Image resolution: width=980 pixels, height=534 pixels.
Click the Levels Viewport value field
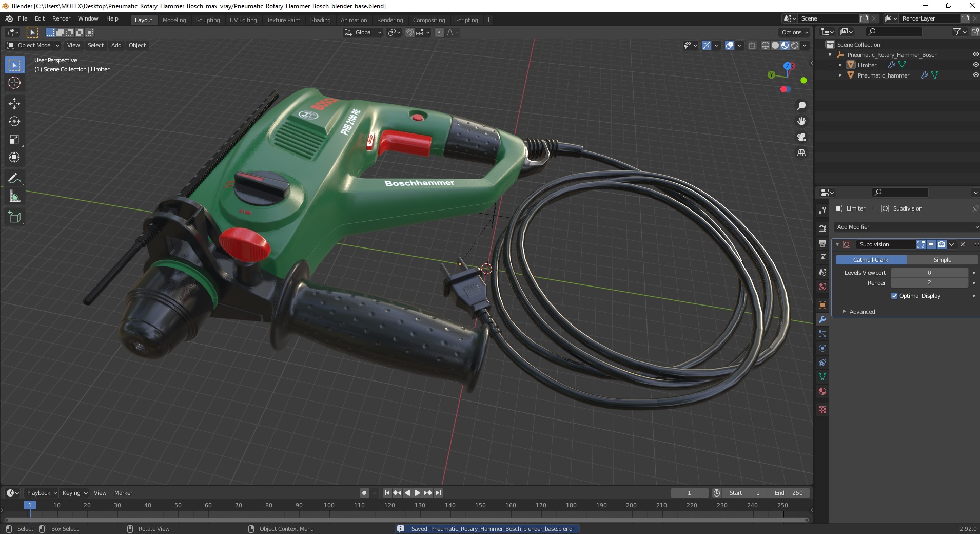(x=929, y=273)
